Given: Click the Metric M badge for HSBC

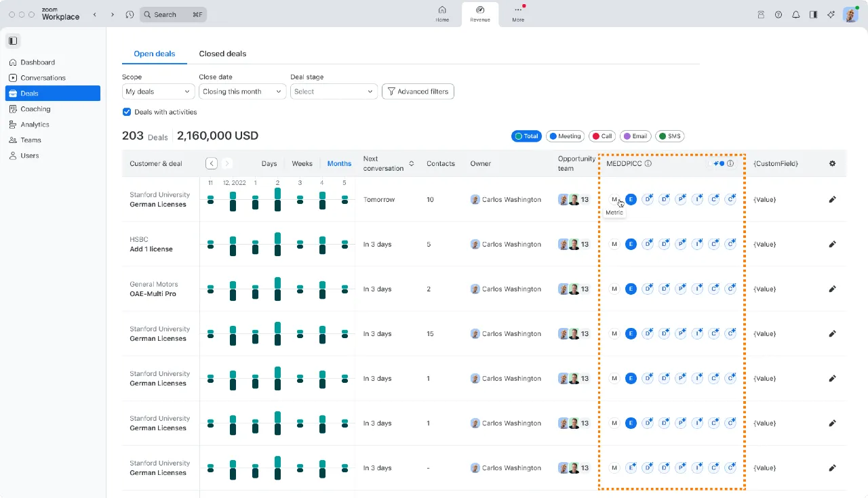Looking at the screenshot, I should (x=614, y=244).
